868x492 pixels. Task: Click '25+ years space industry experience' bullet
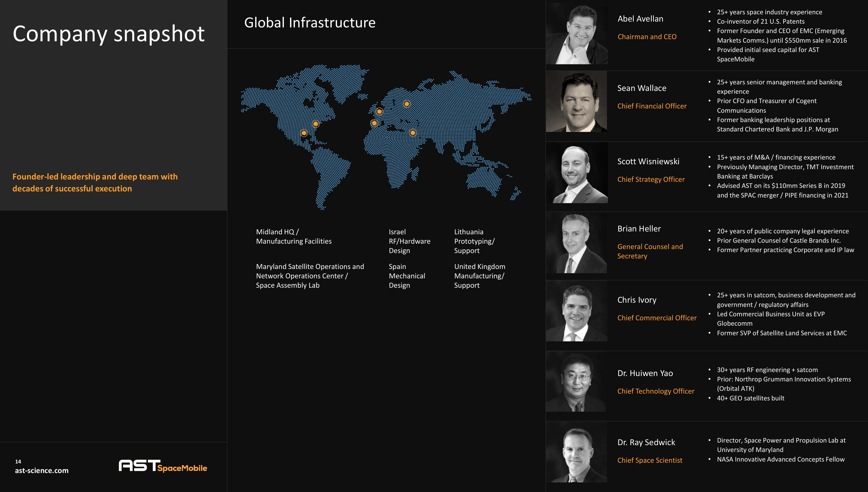769,12
